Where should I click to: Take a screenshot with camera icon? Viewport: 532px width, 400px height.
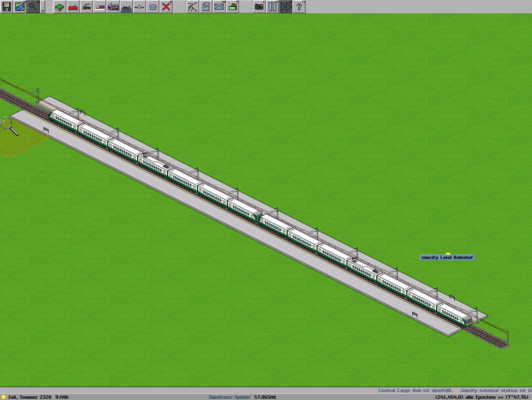coord(259,7)
